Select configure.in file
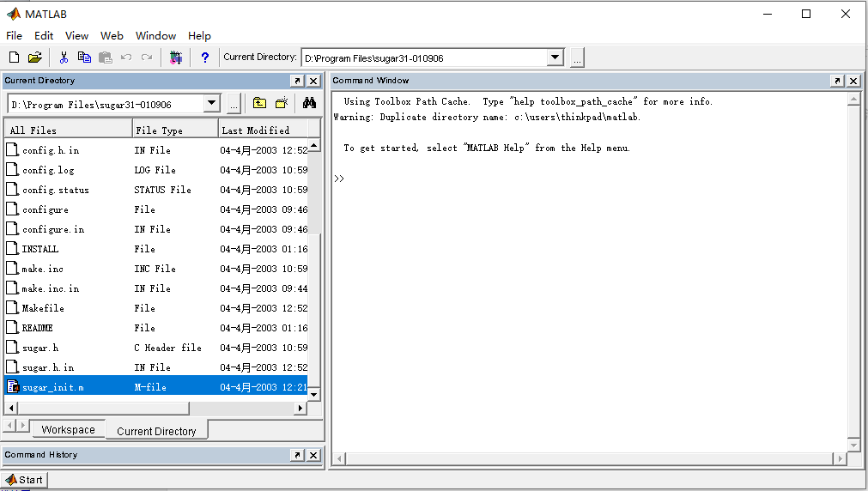Screen dimensions: 868x491 pos(156,229)
